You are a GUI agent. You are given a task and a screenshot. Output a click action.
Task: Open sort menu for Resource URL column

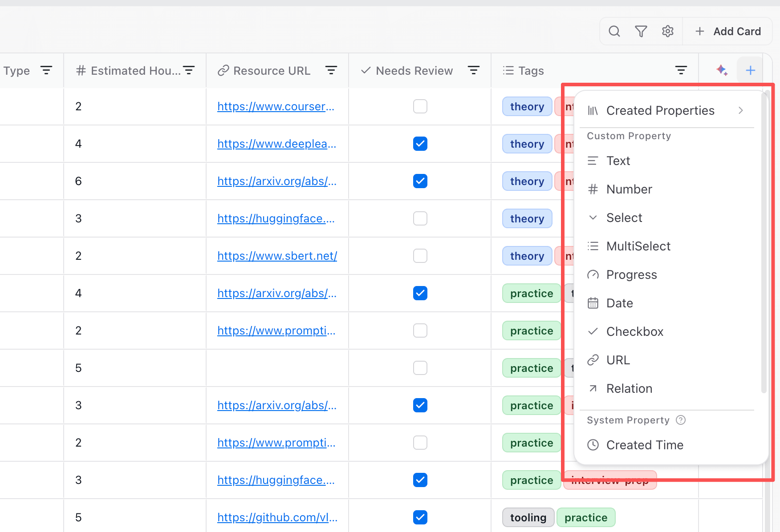coord(331,70)
